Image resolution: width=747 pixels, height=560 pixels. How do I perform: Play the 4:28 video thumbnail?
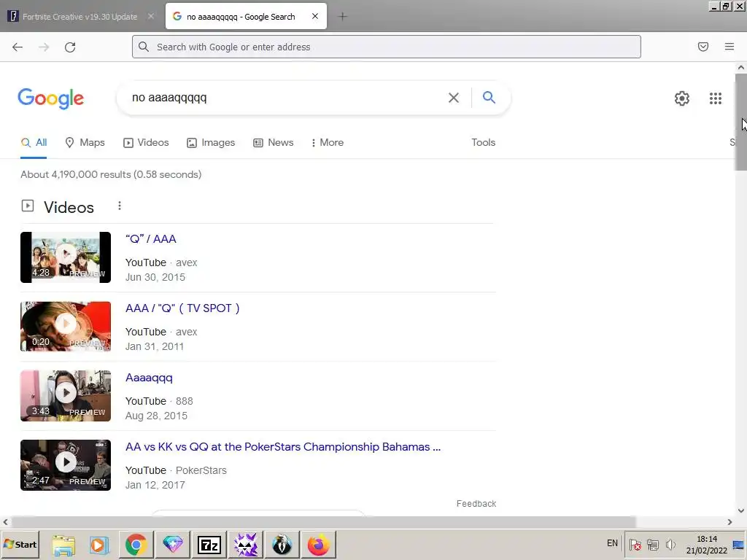point(66,257)
